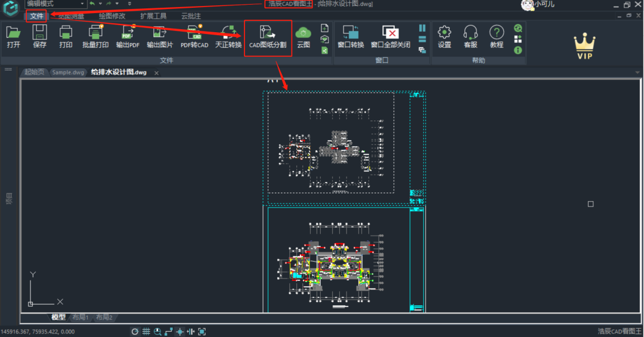Switch to 给排水设计图.dwg tab
This screenshot has width=644, height=337.
pyautogui.click(x=119, y=72)
